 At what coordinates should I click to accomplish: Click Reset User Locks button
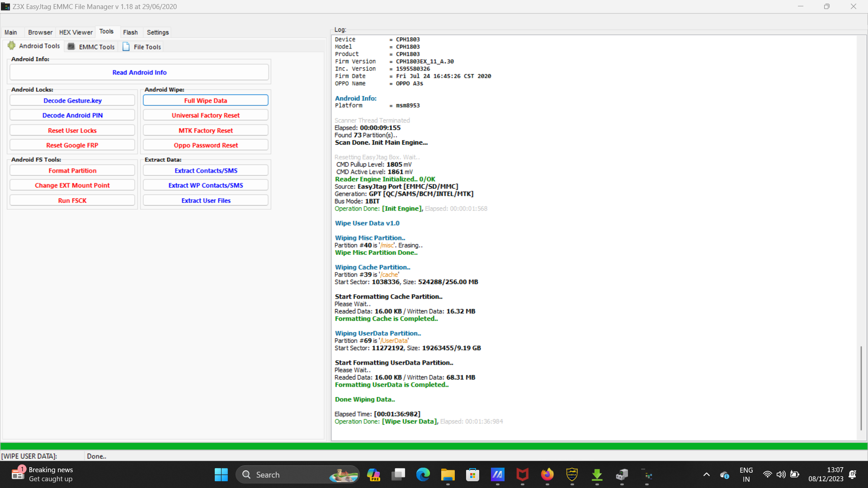click(72, 131)
